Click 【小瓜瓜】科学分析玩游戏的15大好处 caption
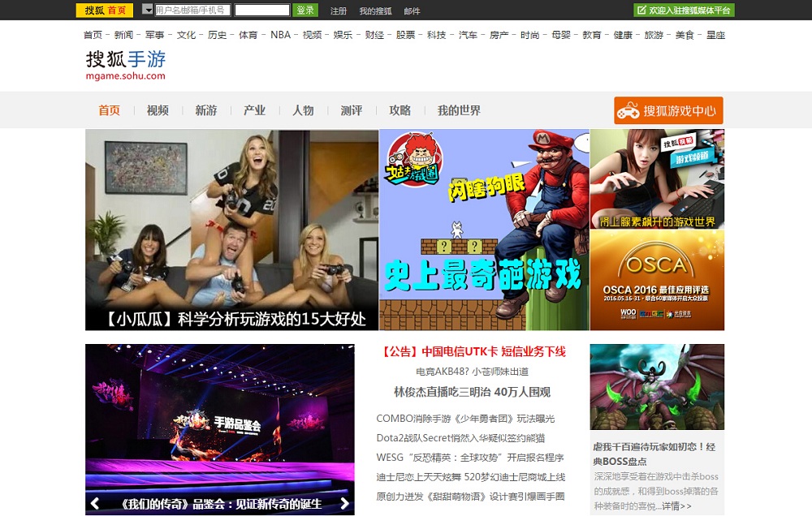The width and height of the screenshot is (812, 516). [x=235, y=319]
